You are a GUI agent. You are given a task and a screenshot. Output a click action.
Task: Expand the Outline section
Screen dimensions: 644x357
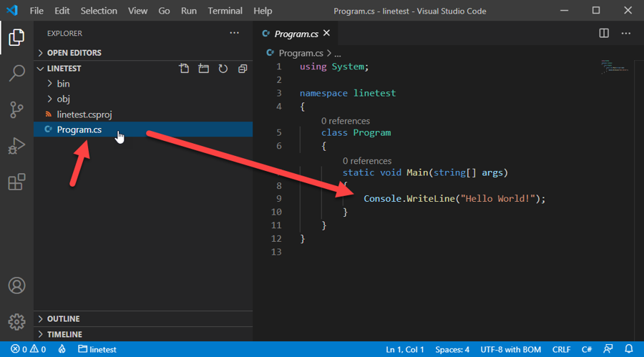tap(63, 319)
